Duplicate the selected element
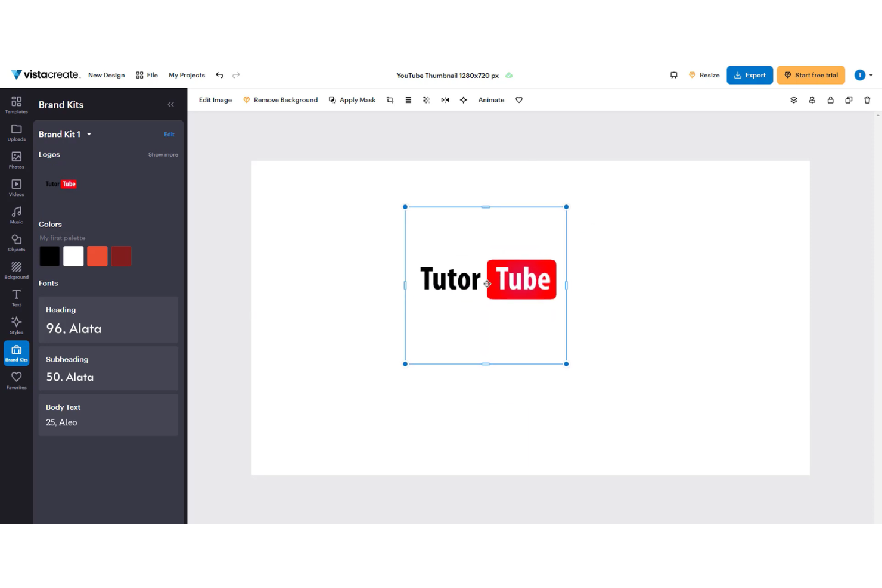The width and height of the screenshot is (882, 588). click(x=849, y=100)
